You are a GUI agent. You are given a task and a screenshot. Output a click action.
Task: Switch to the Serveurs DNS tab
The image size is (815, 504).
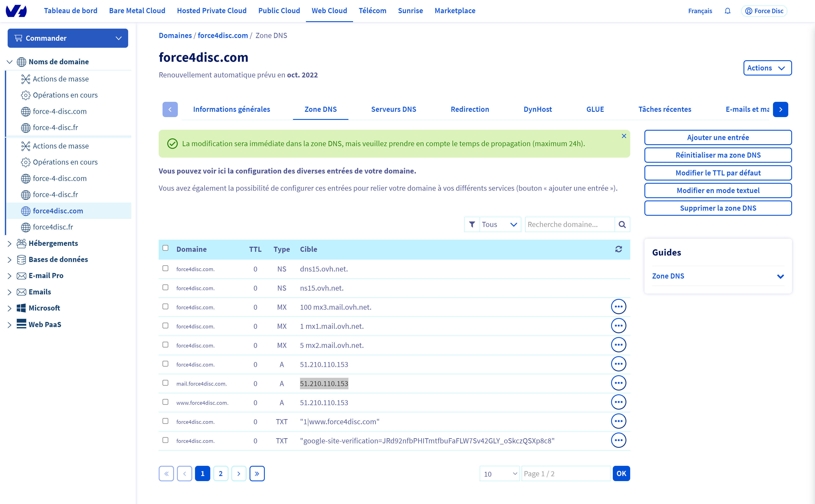(x=393, y=109)
